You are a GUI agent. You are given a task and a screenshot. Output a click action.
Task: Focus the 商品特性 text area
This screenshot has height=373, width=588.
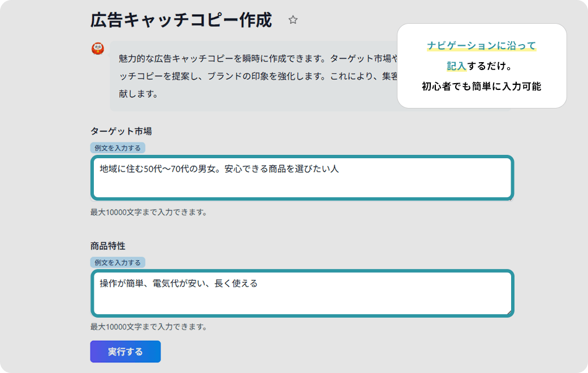(302, 293)
